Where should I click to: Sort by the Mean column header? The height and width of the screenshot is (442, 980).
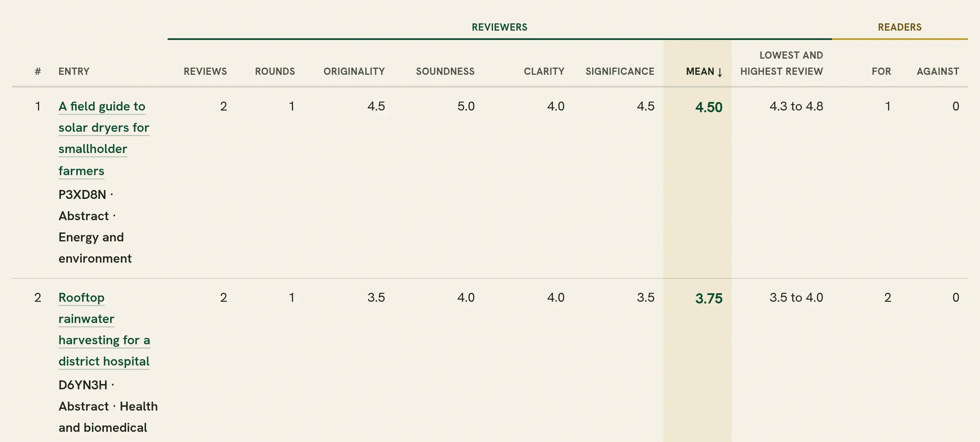(x=704, y=71)
